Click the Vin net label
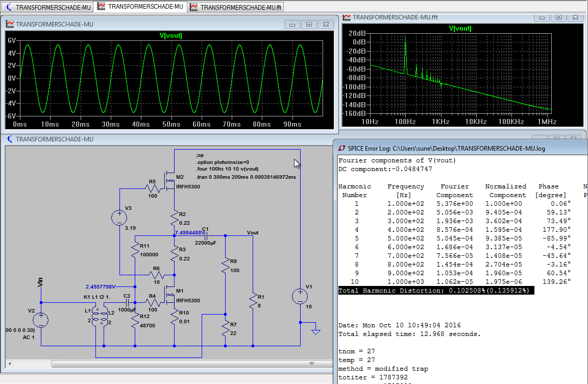Screen dimensions: 588x384 click(x=40, y=282)
